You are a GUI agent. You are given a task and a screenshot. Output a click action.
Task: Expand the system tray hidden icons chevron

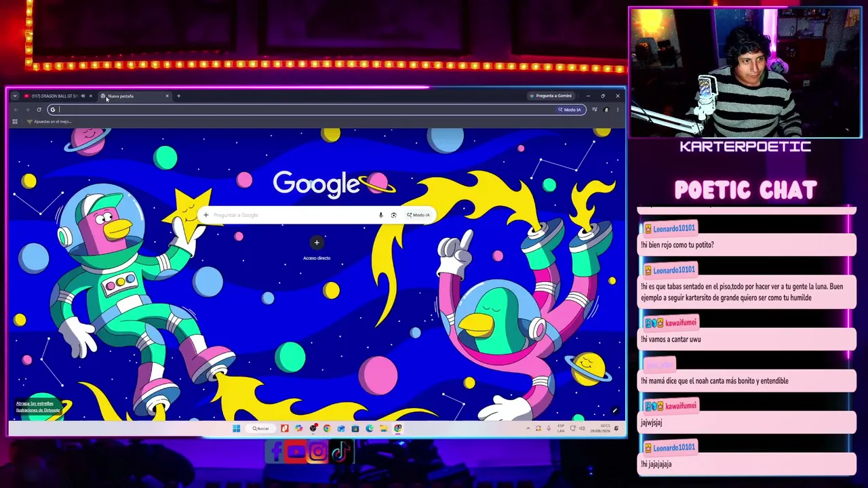coord(528,428)
